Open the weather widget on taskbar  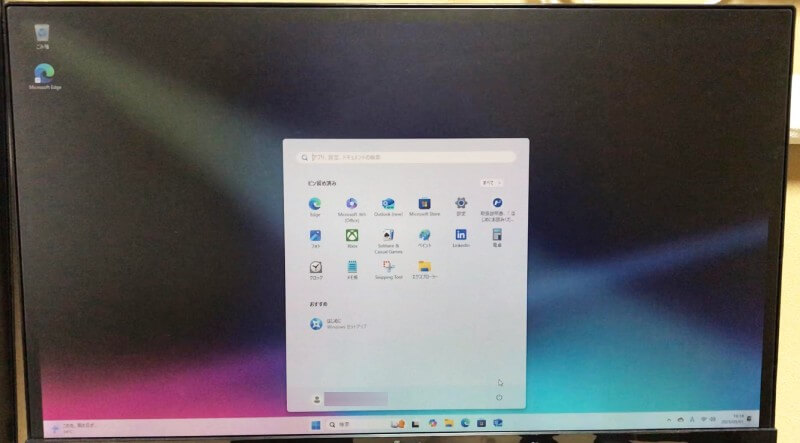coord(73,428)
